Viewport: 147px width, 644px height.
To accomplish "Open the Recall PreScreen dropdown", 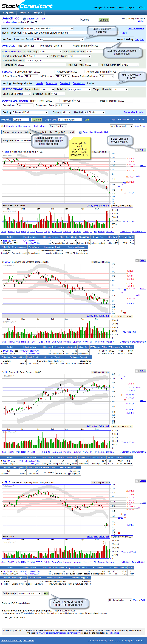I will coord(71,33).
